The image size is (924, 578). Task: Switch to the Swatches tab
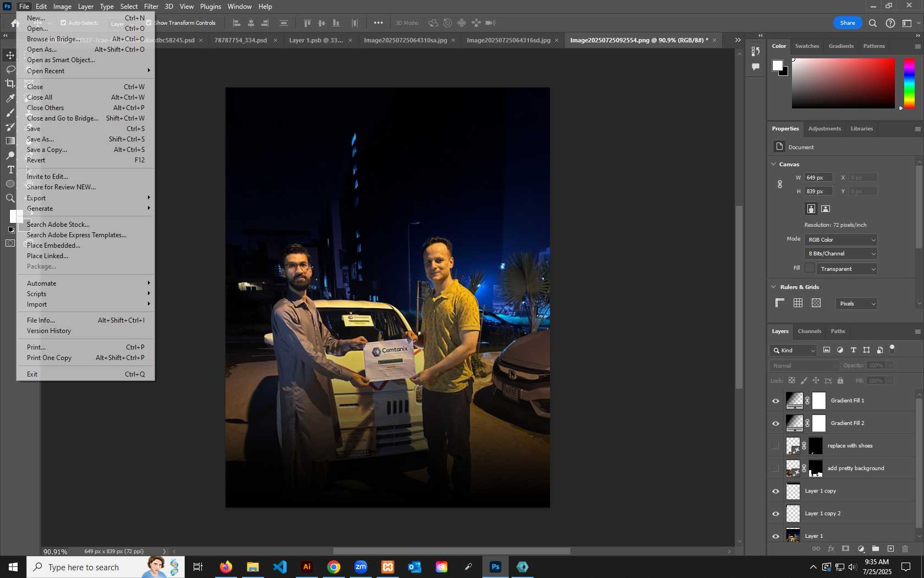tap(807, 46)
